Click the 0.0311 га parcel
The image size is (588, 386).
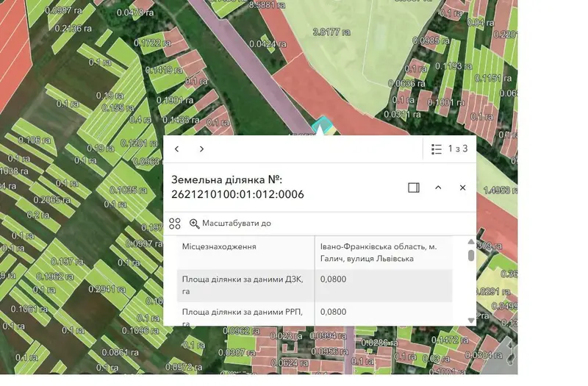pos(402,115)
